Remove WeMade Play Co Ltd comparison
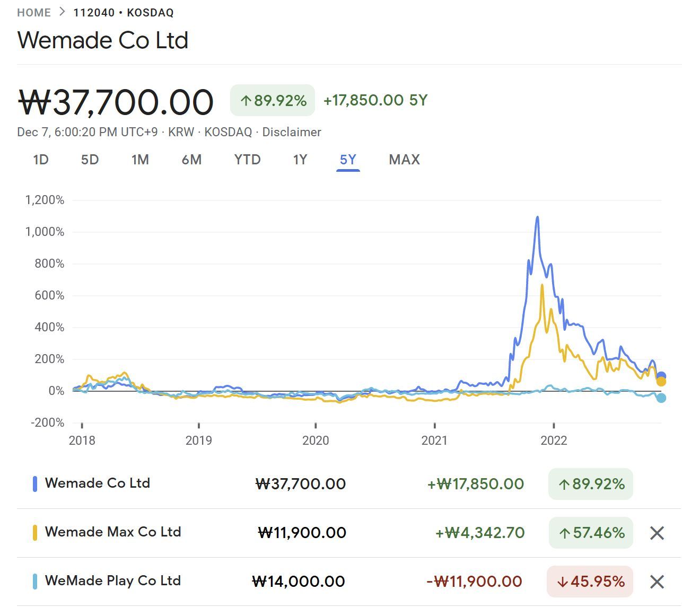This screenshot has height=616, width=682. coord(657,582)
